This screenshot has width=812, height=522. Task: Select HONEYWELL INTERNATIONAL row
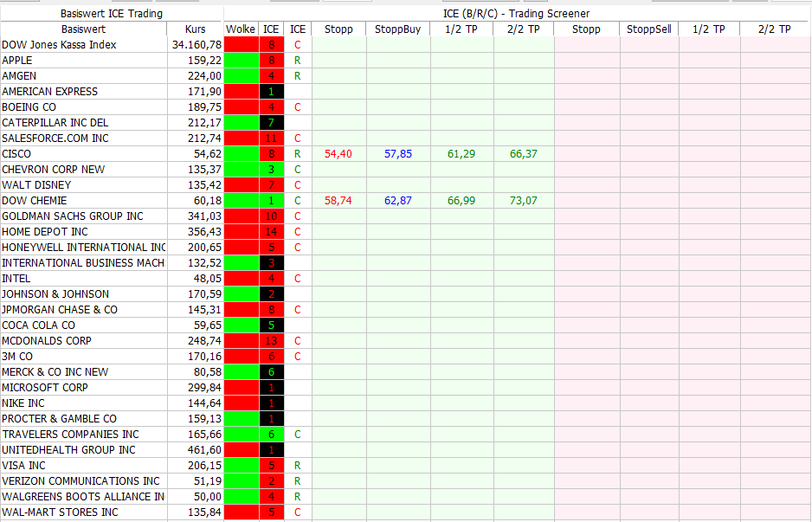pos(83,247)
